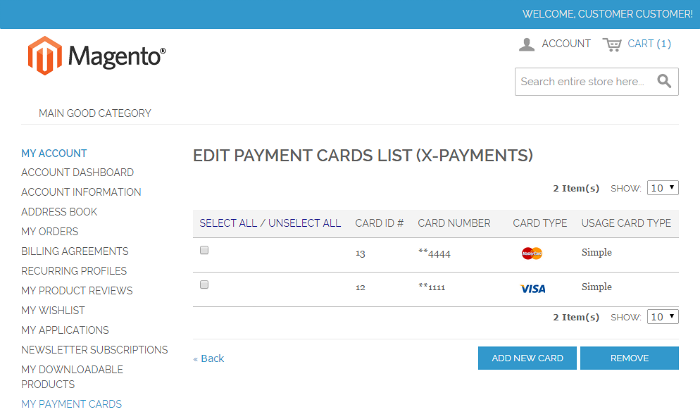Open Billing Agreements
Screen dimensions: 700x419
point(75,251)
